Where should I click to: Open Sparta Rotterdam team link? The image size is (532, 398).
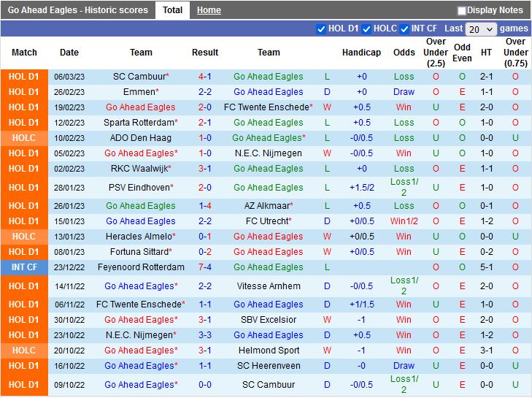[x=139, y=123]
